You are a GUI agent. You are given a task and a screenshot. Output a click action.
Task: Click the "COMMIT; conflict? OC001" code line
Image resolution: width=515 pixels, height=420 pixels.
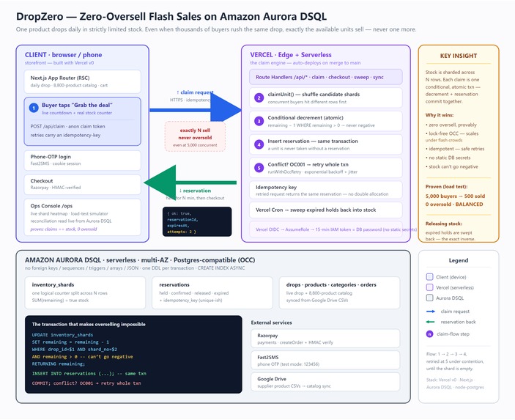point(86,383)
